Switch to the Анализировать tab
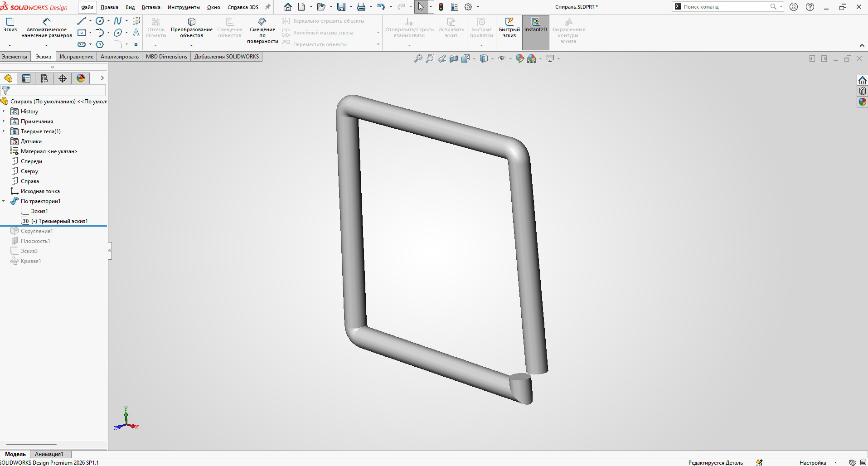 coord(120,57)
